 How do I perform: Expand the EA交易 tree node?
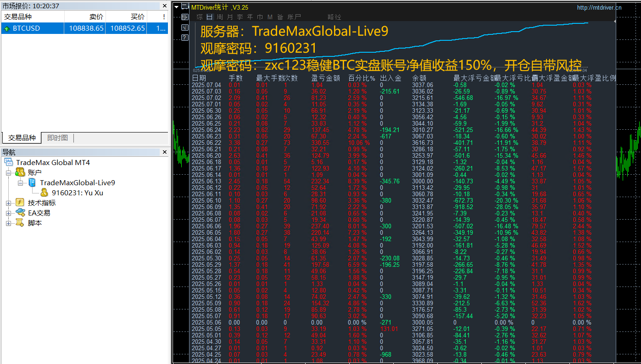click(x=8, y=213)
